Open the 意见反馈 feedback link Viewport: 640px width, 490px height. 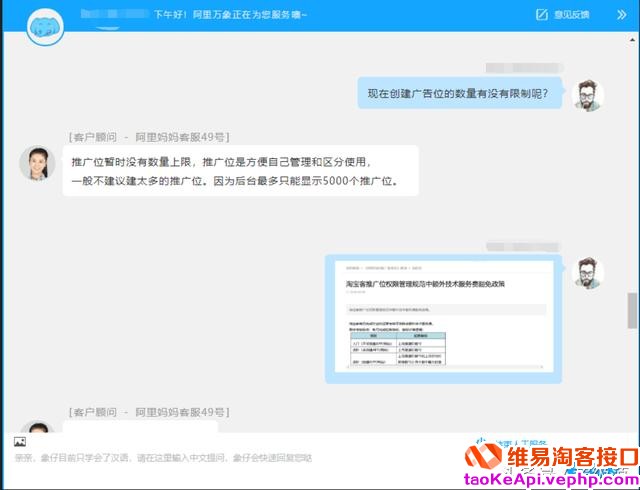570,15
